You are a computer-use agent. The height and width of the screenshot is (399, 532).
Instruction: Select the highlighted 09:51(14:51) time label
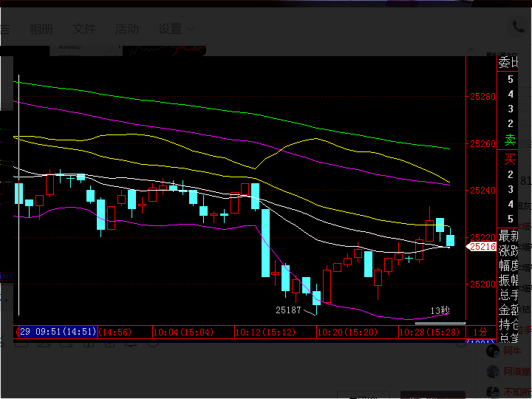pos(58,332)
